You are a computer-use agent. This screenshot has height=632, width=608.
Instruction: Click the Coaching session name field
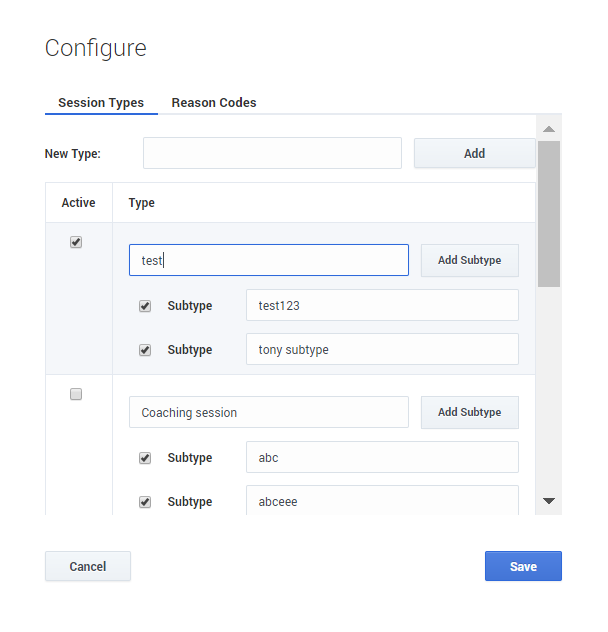(x=268, y=412)
